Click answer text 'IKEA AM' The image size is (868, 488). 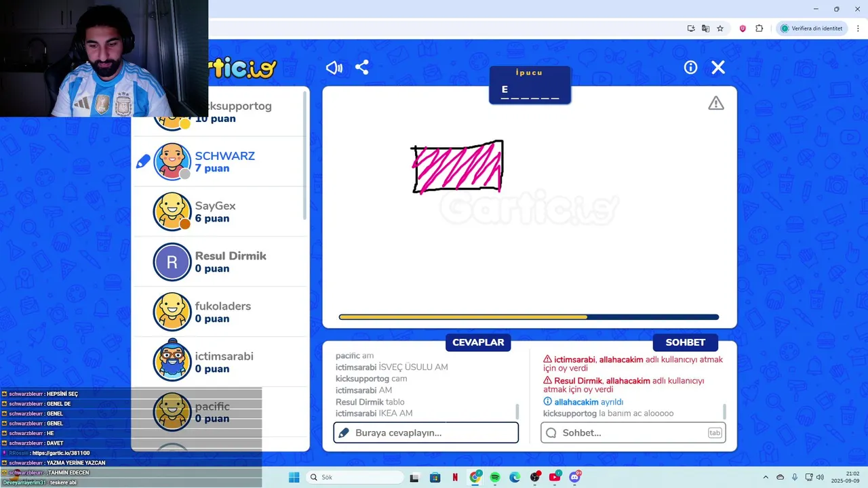[x=395, y=413]
